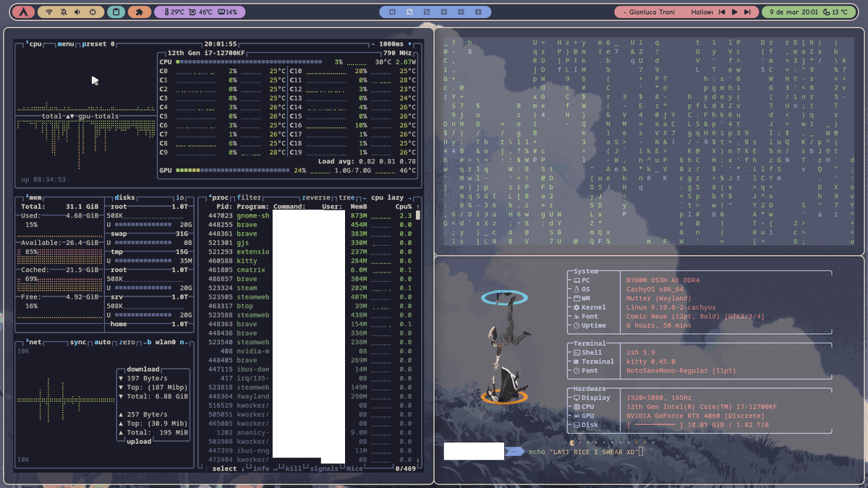Click the 14% memory usage indicator
Image resolution: width=868 pixels, height=488 pixels.
(x=227, y=12)
